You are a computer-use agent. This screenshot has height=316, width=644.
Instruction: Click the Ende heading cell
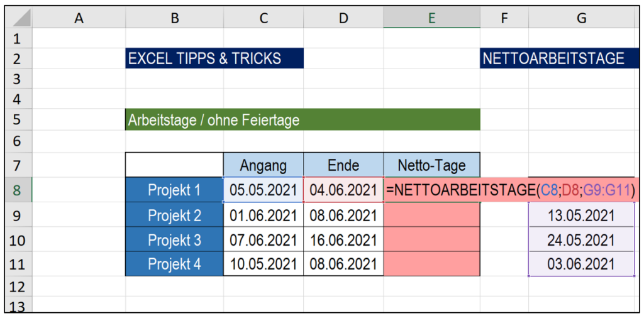[343, 166]
